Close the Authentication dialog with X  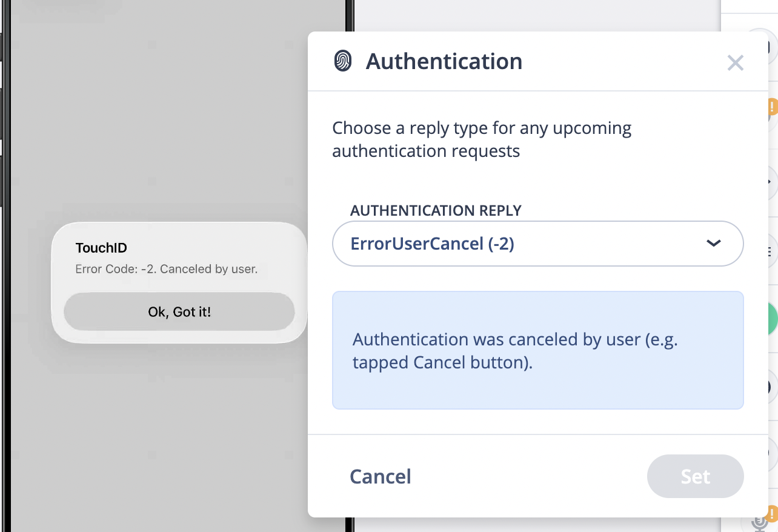pos(735,62)
